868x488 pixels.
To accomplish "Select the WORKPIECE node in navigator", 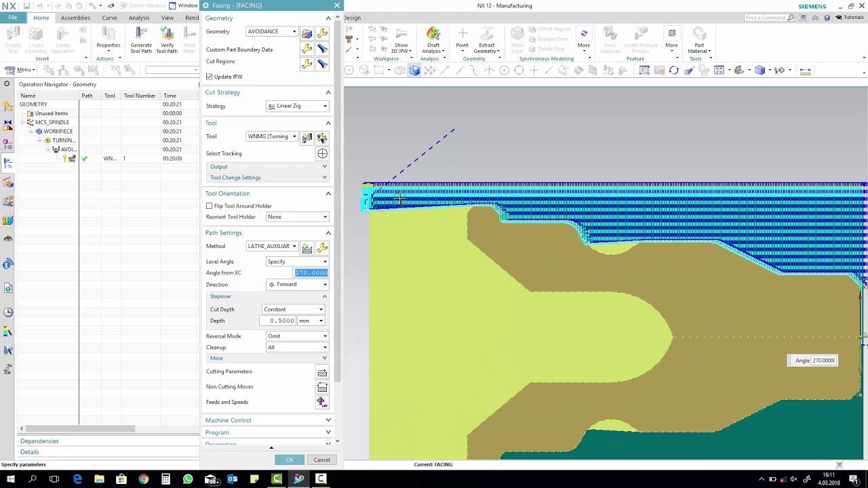I will (x=58, y=131).
